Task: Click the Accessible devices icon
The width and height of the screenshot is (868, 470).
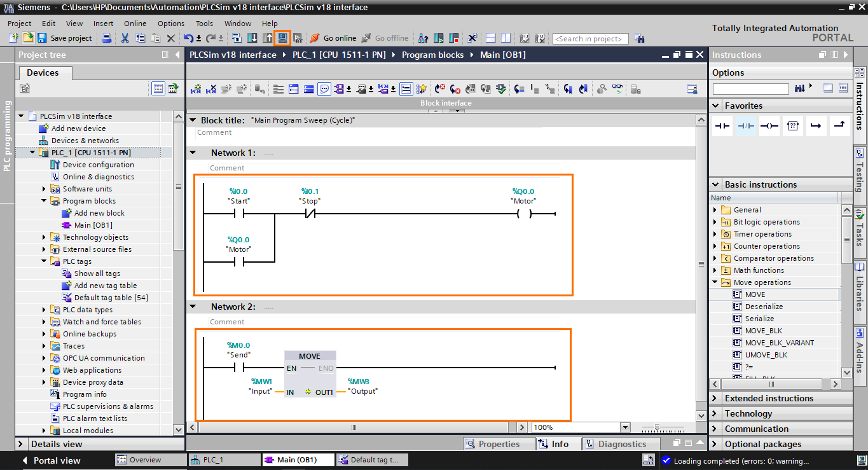Action: [423, 38]
